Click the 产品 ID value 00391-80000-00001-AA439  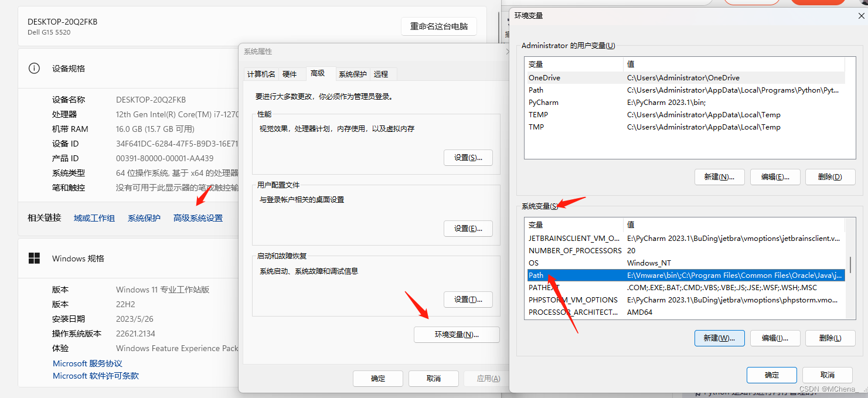pos(165,158)
